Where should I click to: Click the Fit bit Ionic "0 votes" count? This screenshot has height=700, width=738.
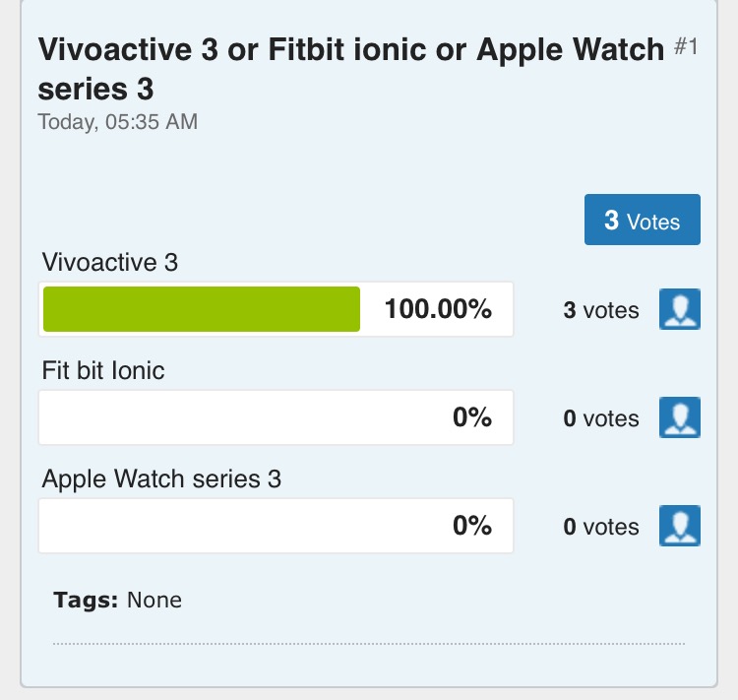pos(600,418)
